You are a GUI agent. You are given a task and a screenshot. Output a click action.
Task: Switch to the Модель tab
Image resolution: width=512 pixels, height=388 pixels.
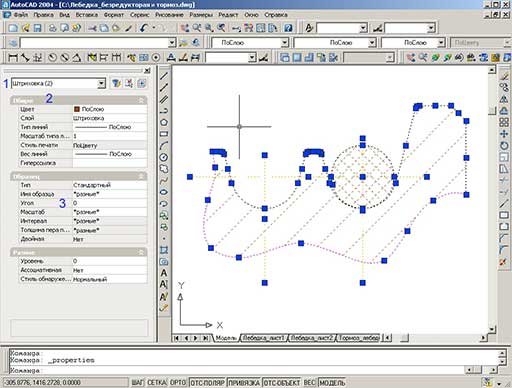[226, 338]
